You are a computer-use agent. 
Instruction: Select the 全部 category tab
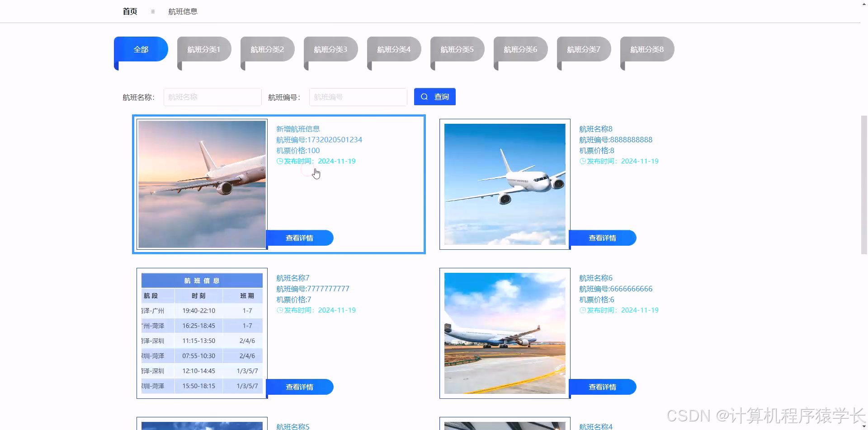point(141,50)
